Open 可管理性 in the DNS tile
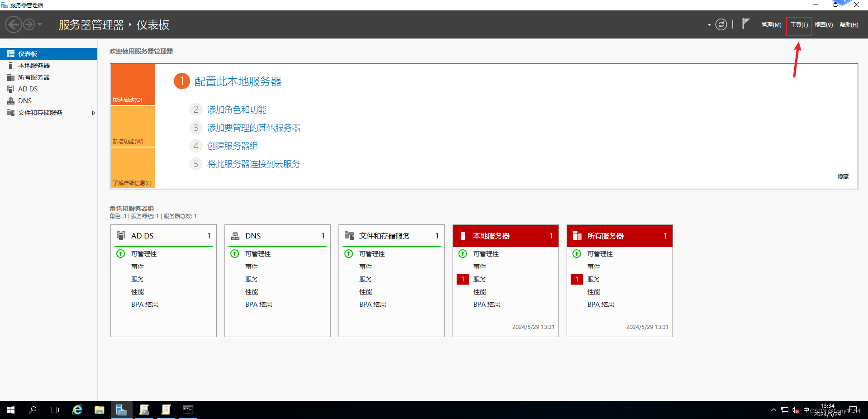Image resolution: width=868 pixels, height=419 pixels. pos(258,254)
